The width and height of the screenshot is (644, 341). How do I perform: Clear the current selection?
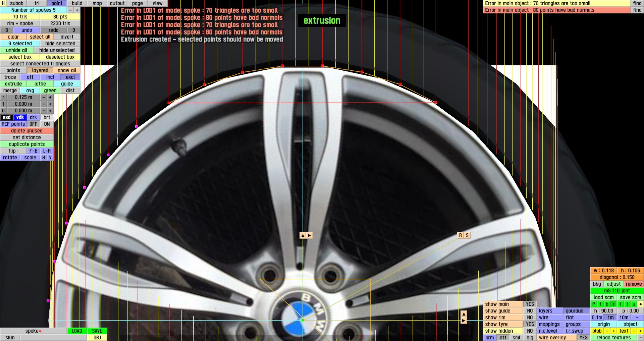[x=13, y=37]
